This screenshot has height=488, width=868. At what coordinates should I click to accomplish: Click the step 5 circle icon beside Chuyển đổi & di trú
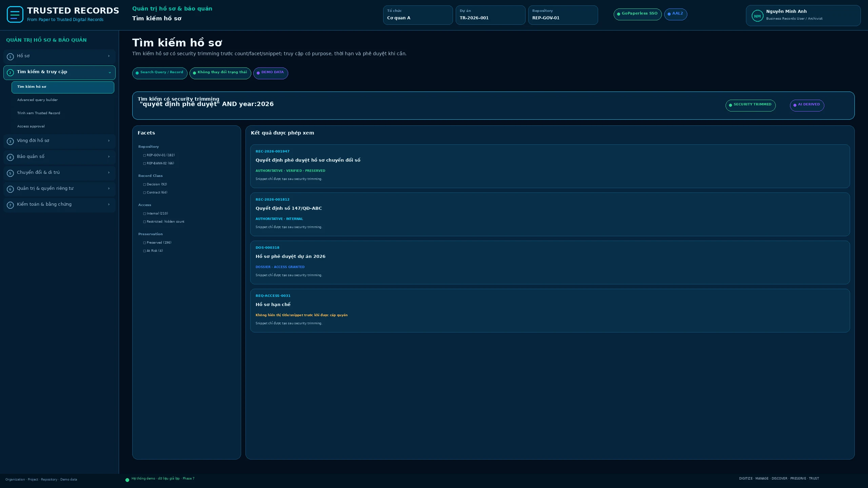coord(10,173)
